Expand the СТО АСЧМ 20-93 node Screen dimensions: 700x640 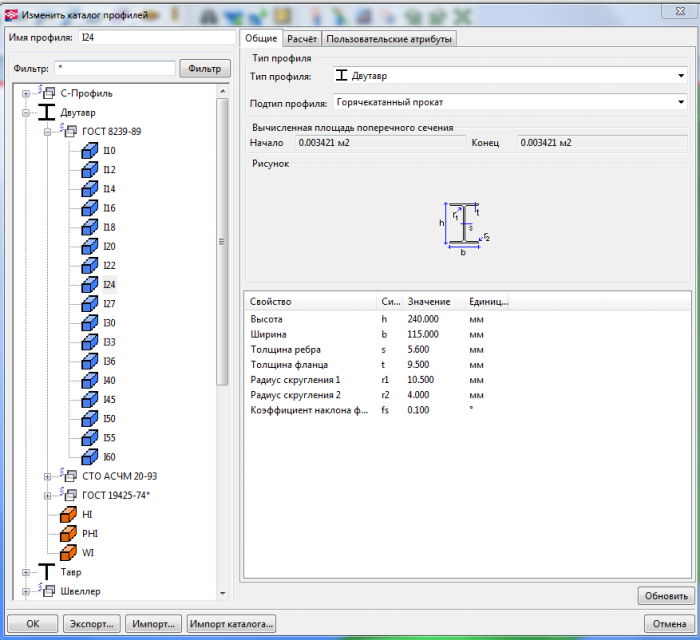[47, 476]
